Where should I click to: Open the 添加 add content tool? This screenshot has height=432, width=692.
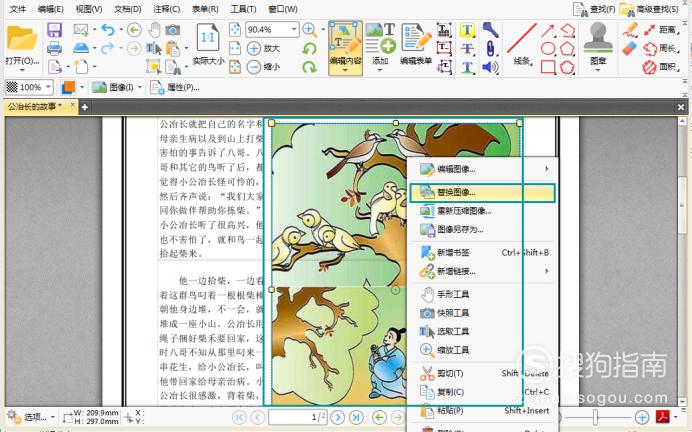pyautogui.click(x=380, y=44)
